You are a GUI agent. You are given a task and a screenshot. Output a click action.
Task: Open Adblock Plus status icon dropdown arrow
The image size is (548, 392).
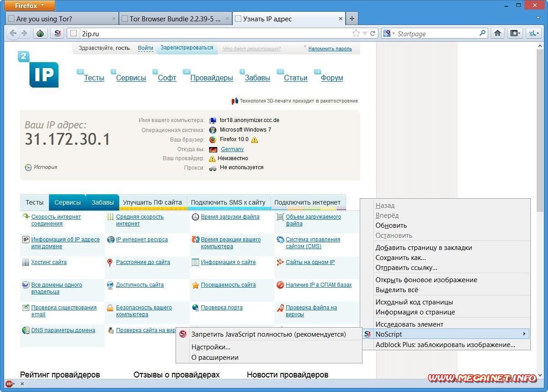[14, 384]
